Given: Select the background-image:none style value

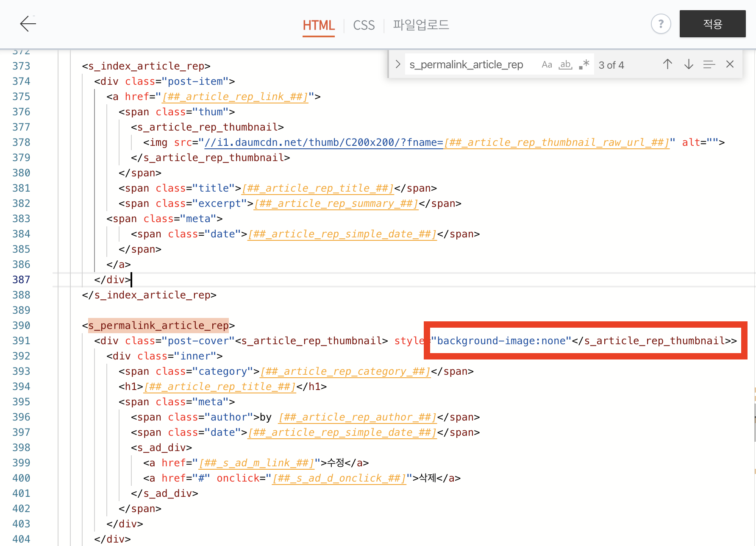Looking at the screenshot, I should (501, 341).
